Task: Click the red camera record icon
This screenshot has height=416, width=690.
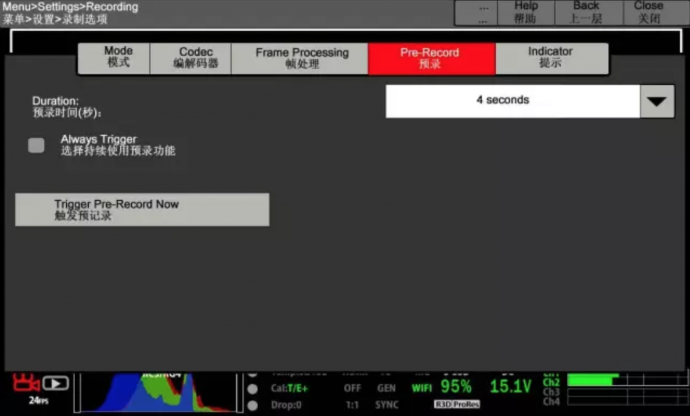Action: (x=22, y=382)
